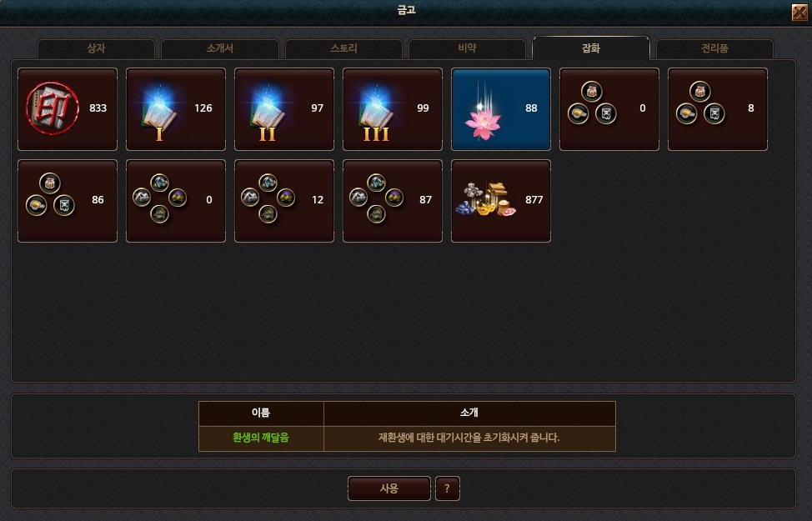Select the three-coin bundle with count 8

click(x=717, y=109)
